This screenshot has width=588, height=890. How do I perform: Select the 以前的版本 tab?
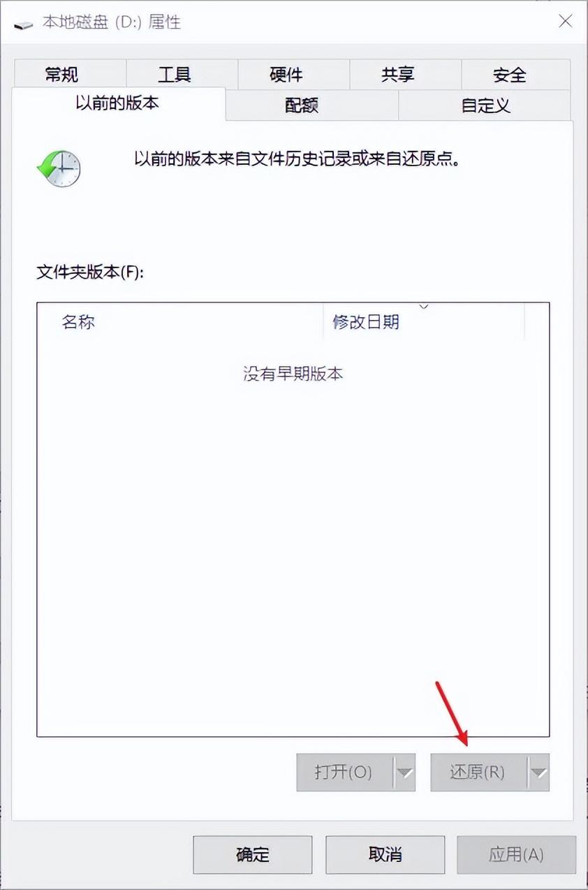(118, 104)
